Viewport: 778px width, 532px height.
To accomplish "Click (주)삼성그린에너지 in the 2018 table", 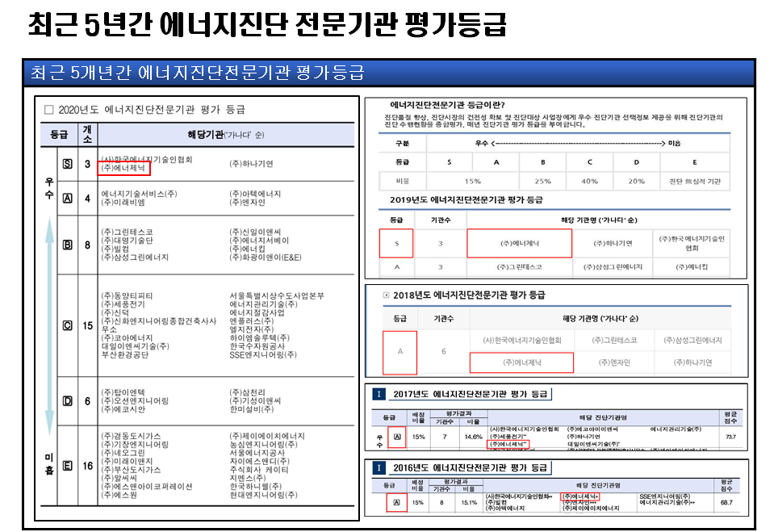I will (692, 341).
